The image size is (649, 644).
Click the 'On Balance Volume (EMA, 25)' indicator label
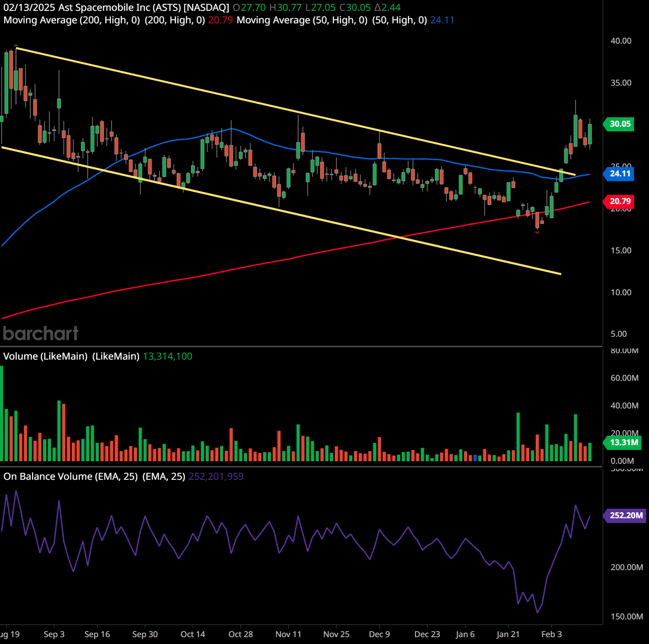[x=70, y=476]
